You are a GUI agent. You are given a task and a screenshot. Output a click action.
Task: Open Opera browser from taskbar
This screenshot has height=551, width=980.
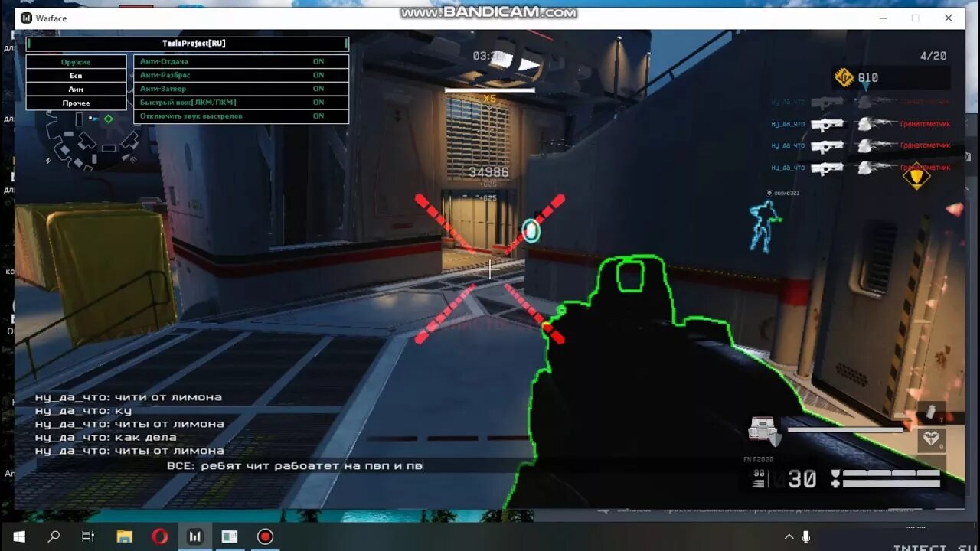point(160,536)
